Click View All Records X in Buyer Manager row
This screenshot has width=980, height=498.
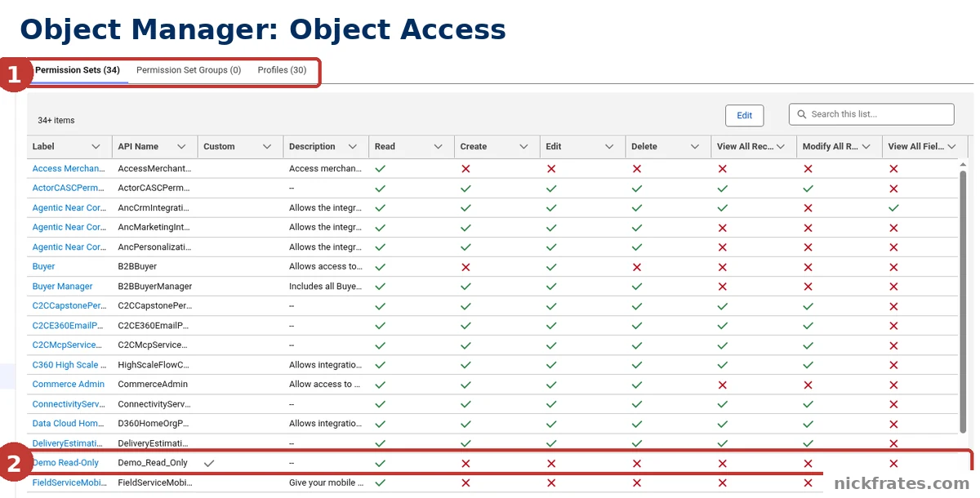coord(722,287)
